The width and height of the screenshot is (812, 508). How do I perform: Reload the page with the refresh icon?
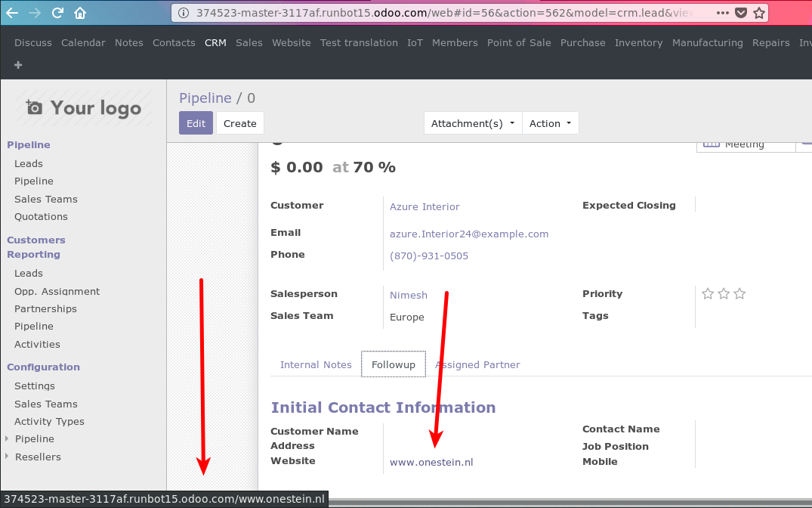(57, 12)
